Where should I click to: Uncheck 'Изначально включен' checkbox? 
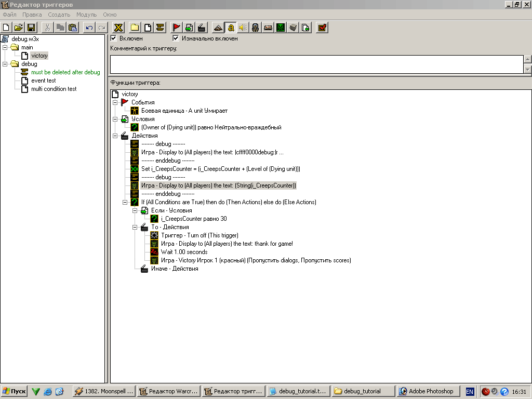point(176,38)
